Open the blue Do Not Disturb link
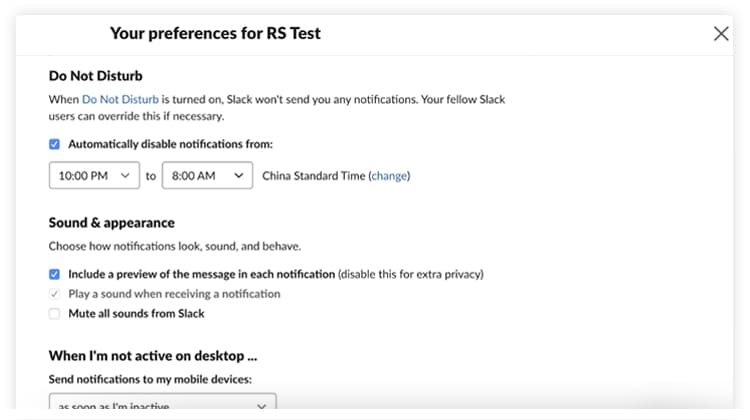750x420 pixels. click(x=120, y=99)
